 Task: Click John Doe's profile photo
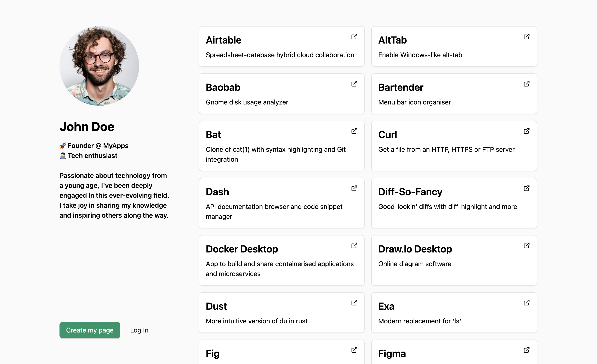99,66
